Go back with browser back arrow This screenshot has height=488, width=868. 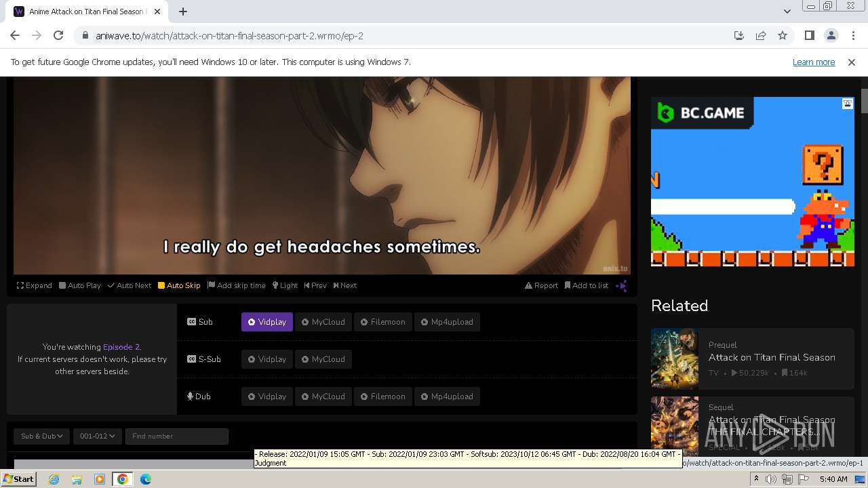15,36
